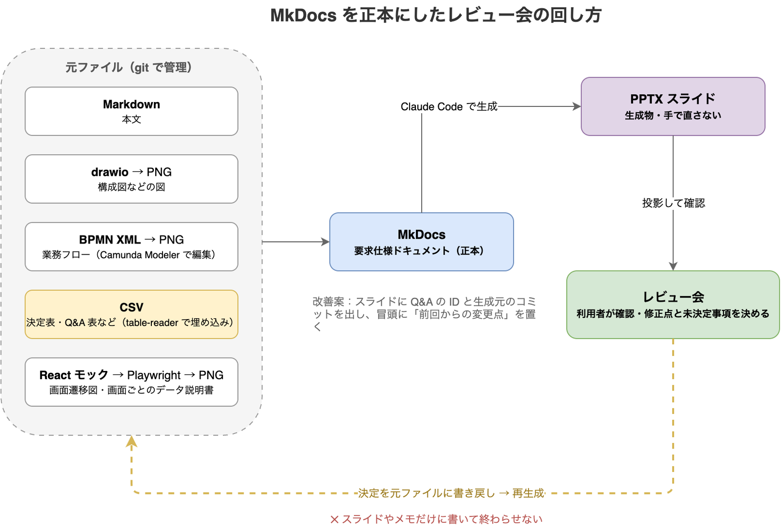Click the diagram title 'MkDocs を正本にしたレビュー会の回し方'

pyautogui.click(x=436, y=15)
